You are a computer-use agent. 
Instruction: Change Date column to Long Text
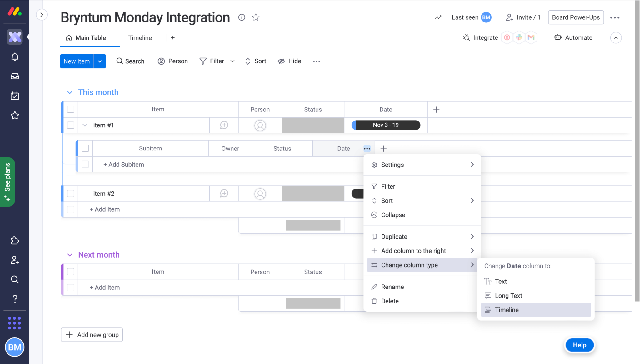point(536,296)
